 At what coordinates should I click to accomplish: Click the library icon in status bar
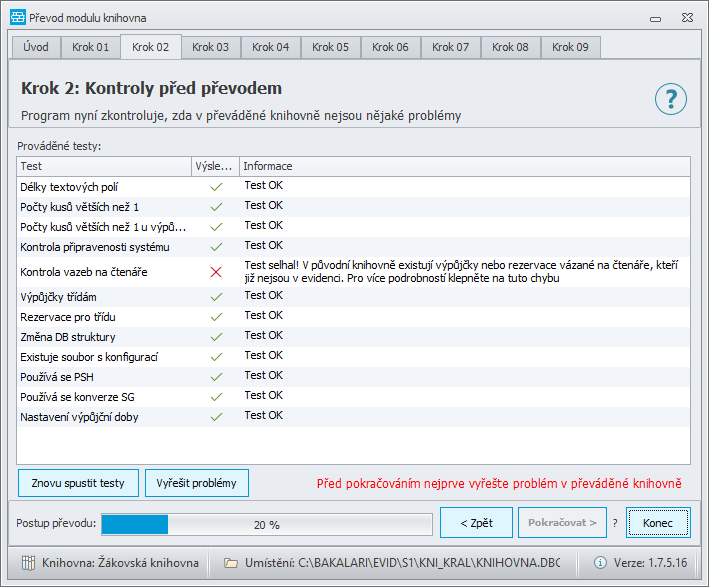click(x=28, y=563)
